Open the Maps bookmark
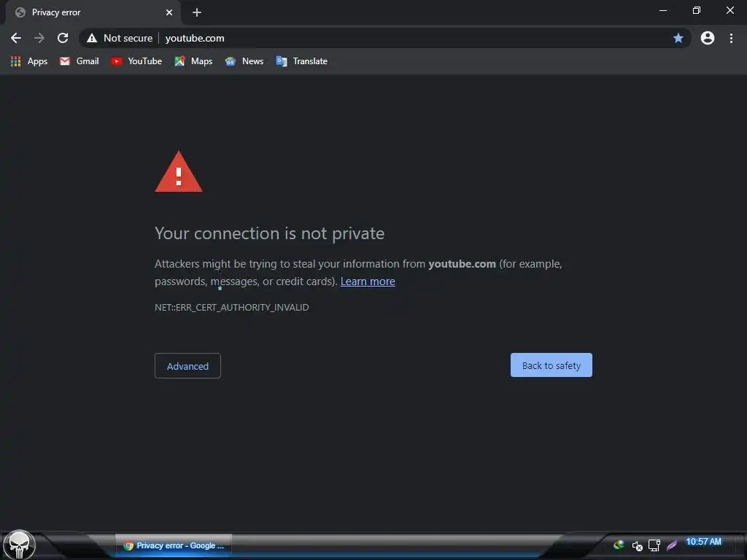Screen dimensions: 747x560 pos(193,61)
